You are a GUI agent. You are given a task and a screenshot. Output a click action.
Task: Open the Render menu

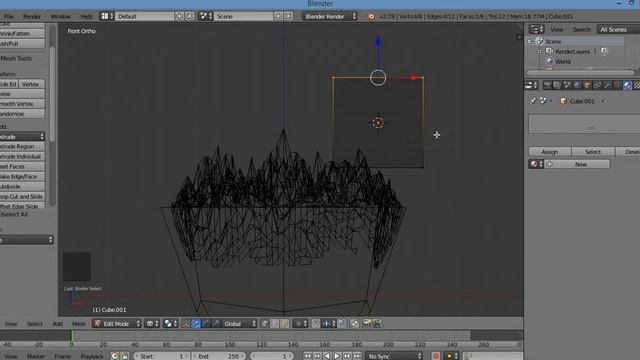(x=32, y=16)
